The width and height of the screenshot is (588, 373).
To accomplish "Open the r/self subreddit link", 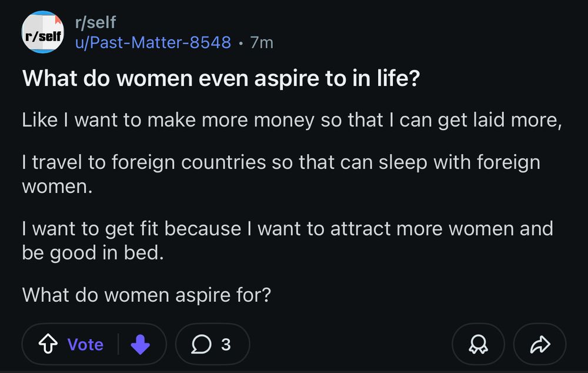I will pyautogui.click(x=95, y=22).
